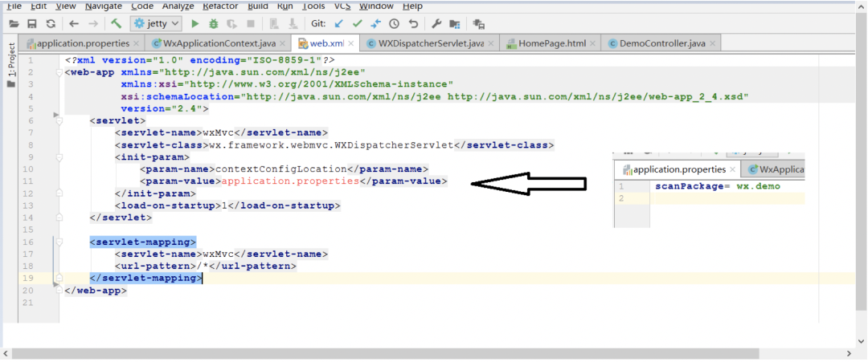This screenshot has width=868, height=362.
Task: Open the Navigate menu
Action: click(x=104, y=6)
